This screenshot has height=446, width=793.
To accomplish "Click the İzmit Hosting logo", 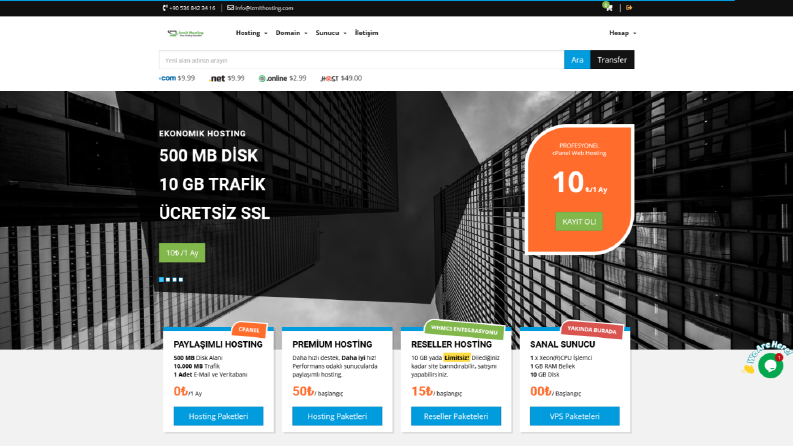I will 186,33.
